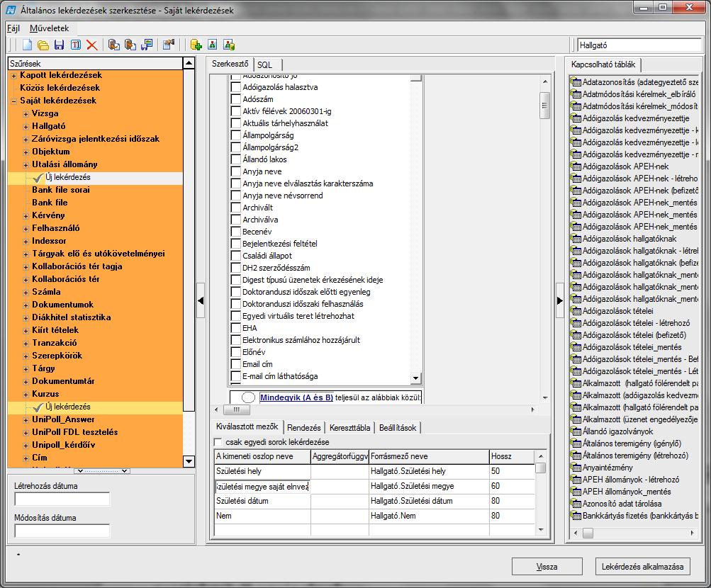Check the Adószám field checkbox
Screen dimensions: 711x588
pyautogui.click(x=236, y=99)
